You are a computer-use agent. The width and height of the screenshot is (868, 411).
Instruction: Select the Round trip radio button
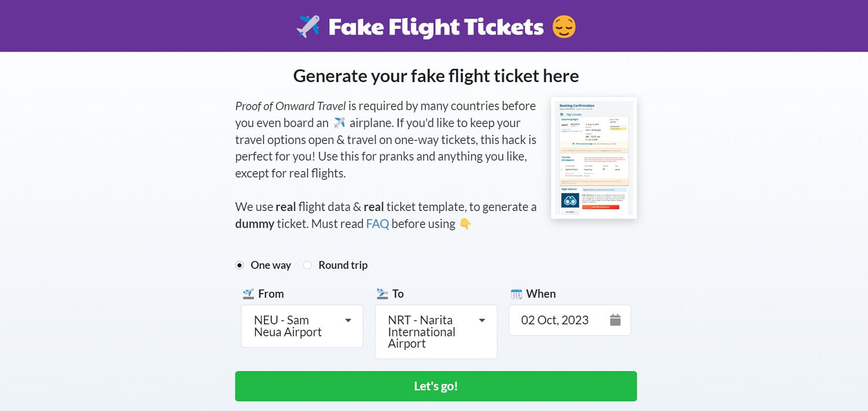click(307, 265)
